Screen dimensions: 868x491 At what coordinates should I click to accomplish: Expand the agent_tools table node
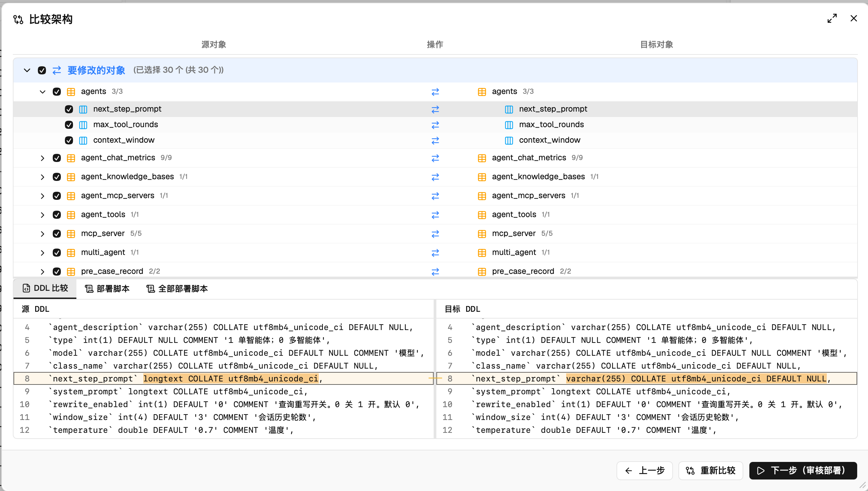point(43,215)
